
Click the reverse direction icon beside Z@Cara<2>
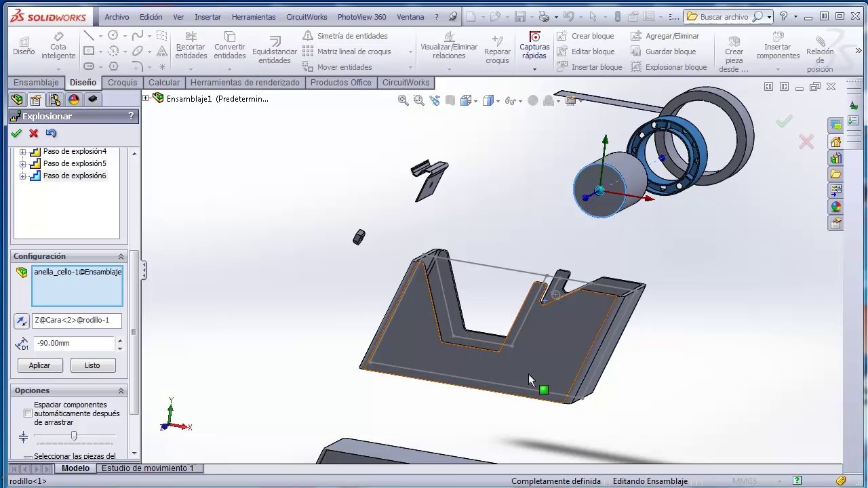click(22, 321)
